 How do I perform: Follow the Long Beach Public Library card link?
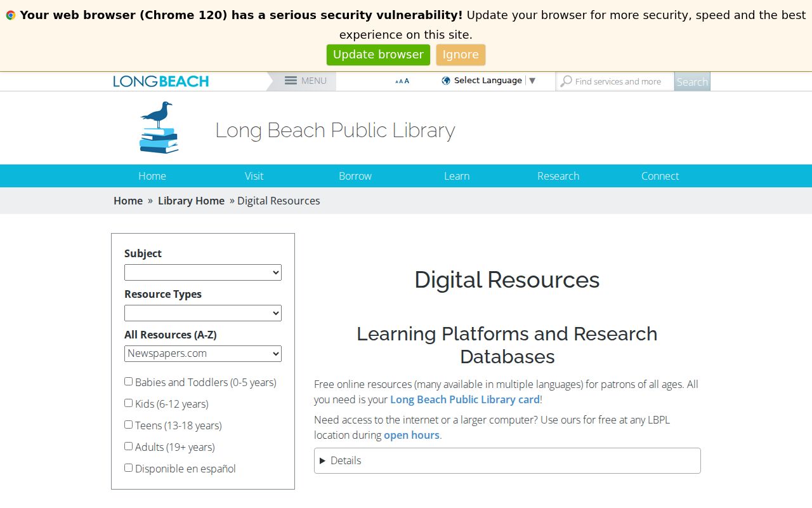point(465,399)
